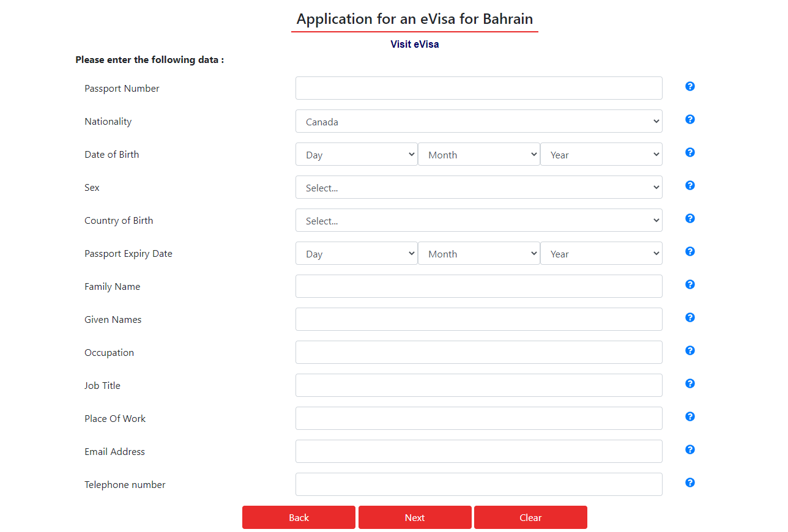The image size is (788, 532).
Task: Expand the Date of Birth Day dropdown
Action: coord(357,154)
